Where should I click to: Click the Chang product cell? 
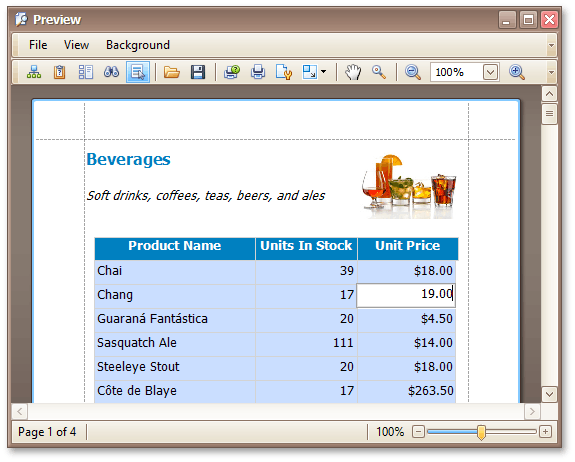coord(175,296)
